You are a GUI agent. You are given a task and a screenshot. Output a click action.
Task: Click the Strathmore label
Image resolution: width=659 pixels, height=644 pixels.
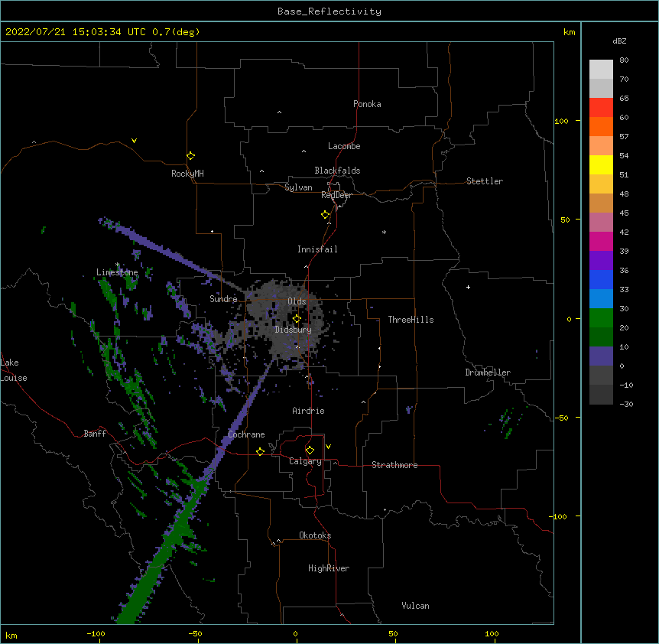[x=394, y=465]
